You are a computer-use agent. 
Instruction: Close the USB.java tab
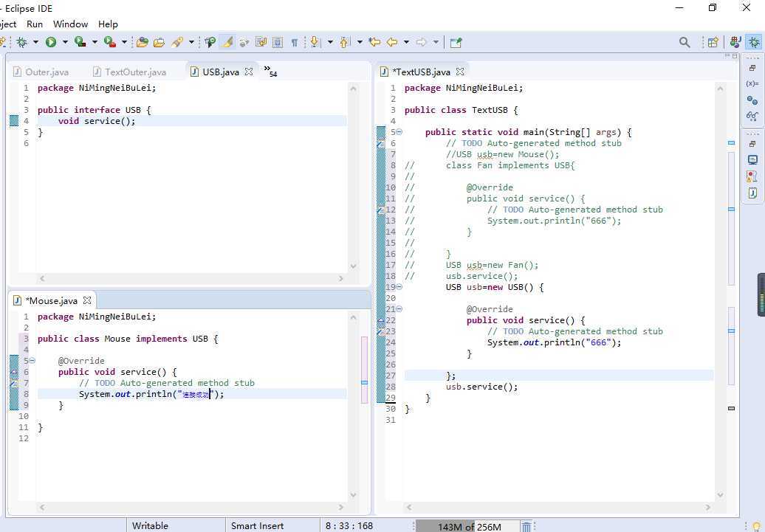[249, 72]
